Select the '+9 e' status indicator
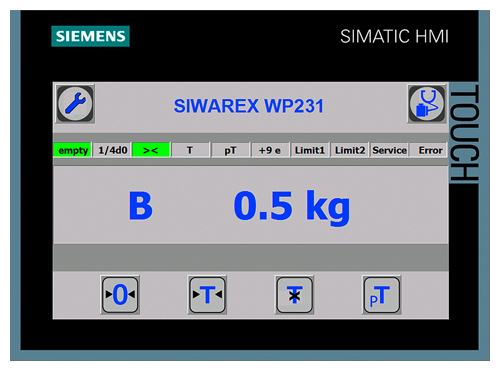 click(x=270, y=150)
